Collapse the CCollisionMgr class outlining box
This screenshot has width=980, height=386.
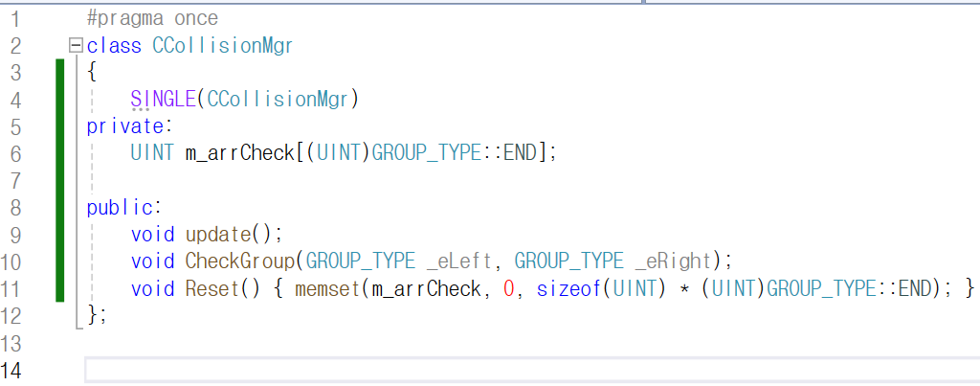pyautogui.click(x=76, y=46)
